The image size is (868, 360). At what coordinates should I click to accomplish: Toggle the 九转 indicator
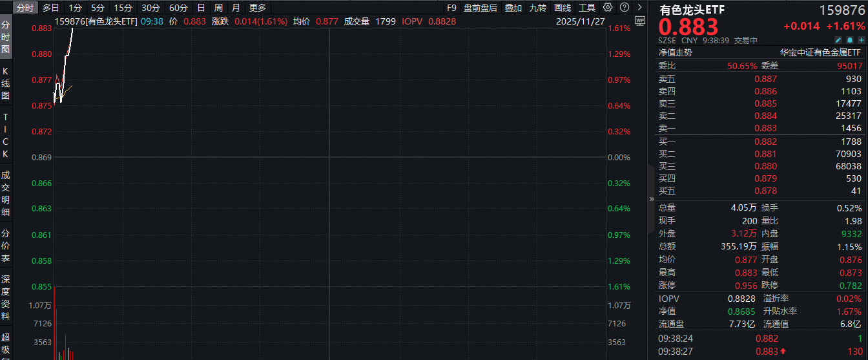(x=537, y=8)
